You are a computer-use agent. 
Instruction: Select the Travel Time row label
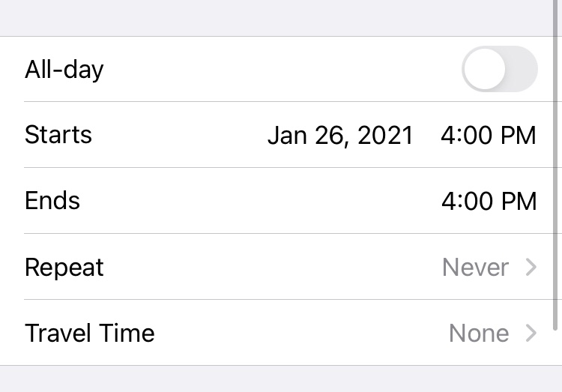[90, 333]
